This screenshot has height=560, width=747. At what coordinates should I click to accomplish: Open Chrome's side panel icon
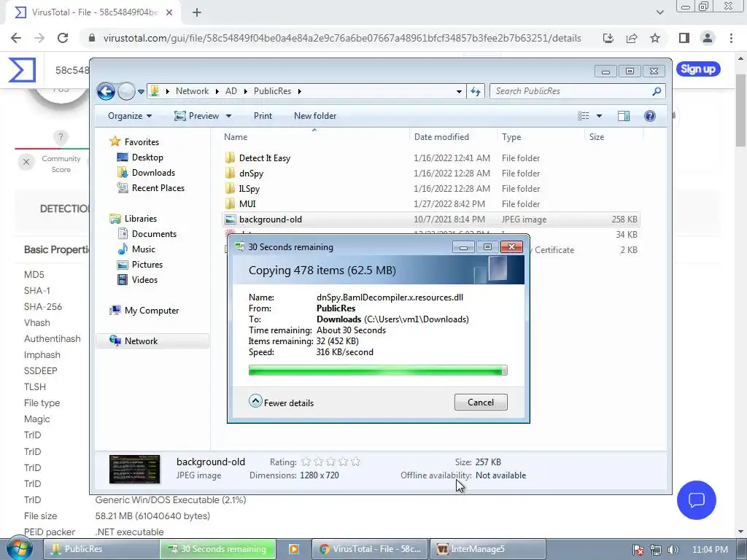684,38
